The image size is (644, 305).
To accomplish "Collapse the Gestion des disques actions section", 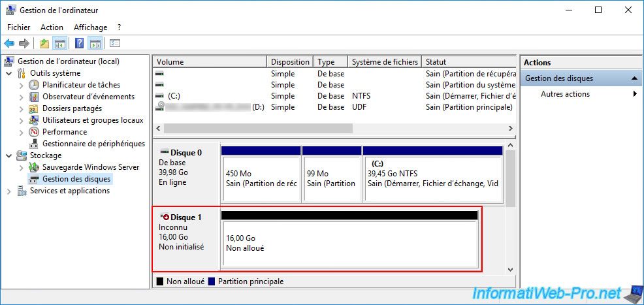I will click(634, 78).
